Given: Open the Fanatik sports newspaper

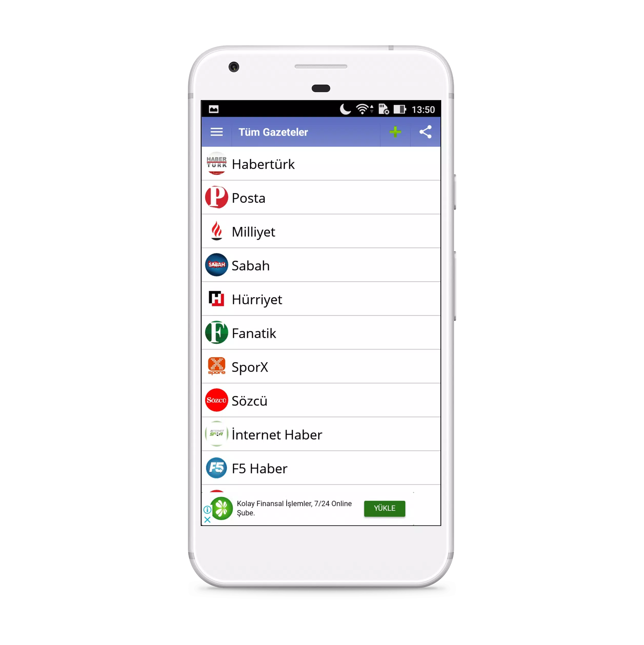Looking at the screenshot, I should pyautogui.click(x=321, y=333).
